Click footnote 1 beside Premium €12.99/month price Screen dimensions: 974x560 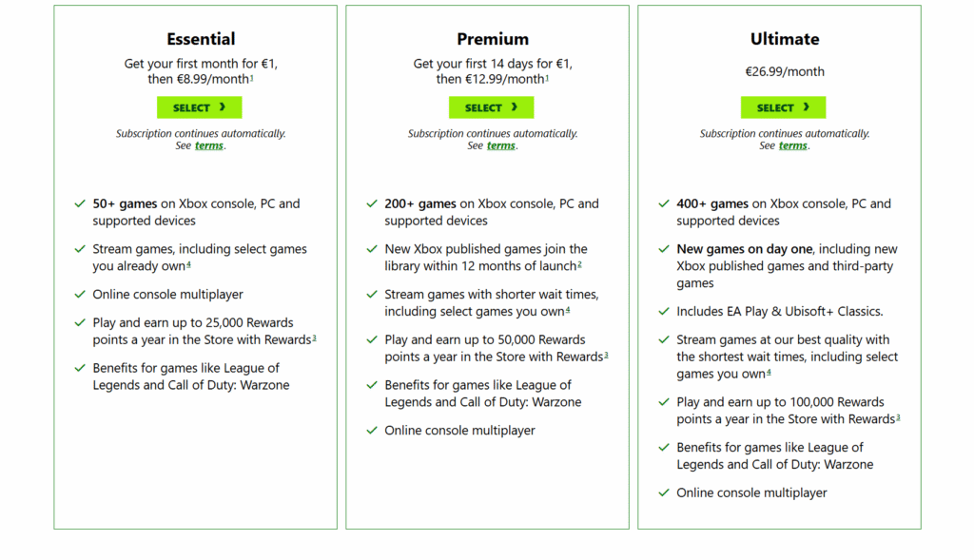pyautogui.click(x=547, y=78)
